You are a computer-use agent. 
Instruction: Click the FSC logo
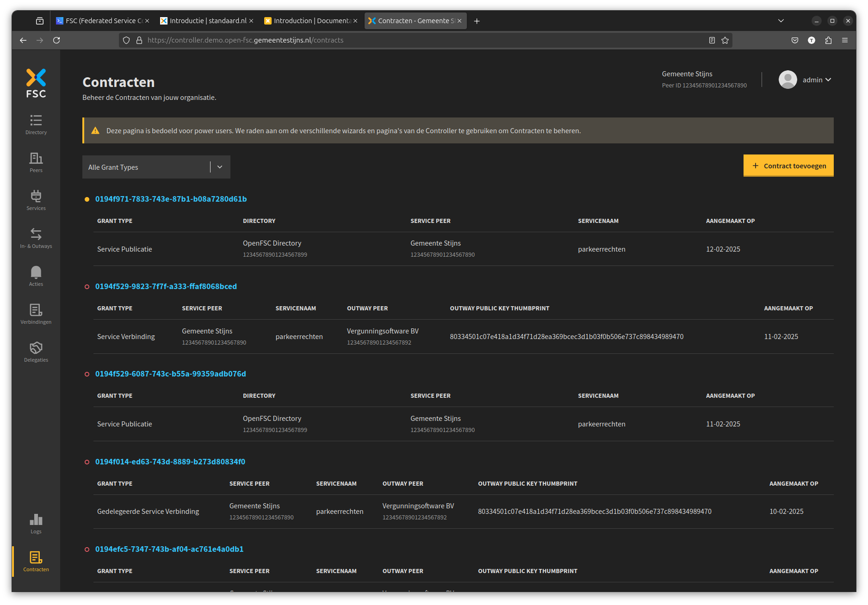tap(36, 83)
